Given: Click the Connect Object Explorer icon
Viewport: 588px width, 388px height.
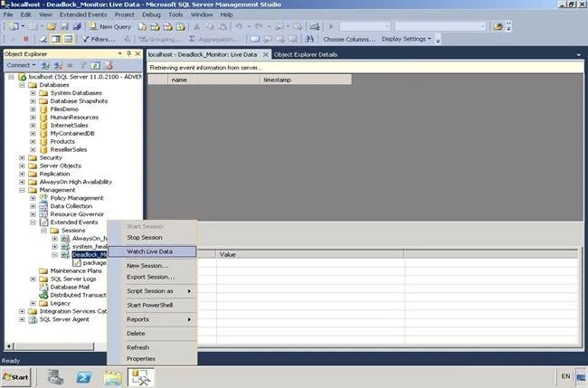Looking at the screenshot, I should pyautogui.click(x=45, y=66).
